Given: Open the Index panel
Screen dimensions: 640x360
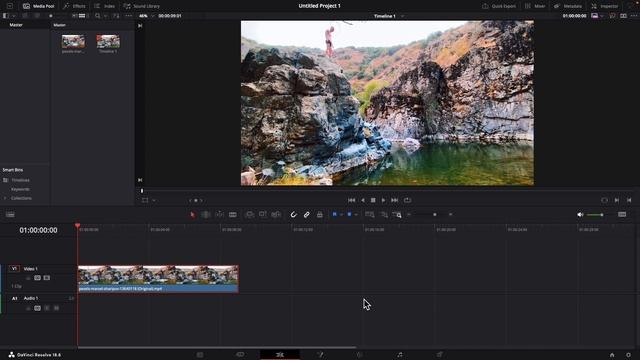Looking at the screenshot, I should point(104,6).
